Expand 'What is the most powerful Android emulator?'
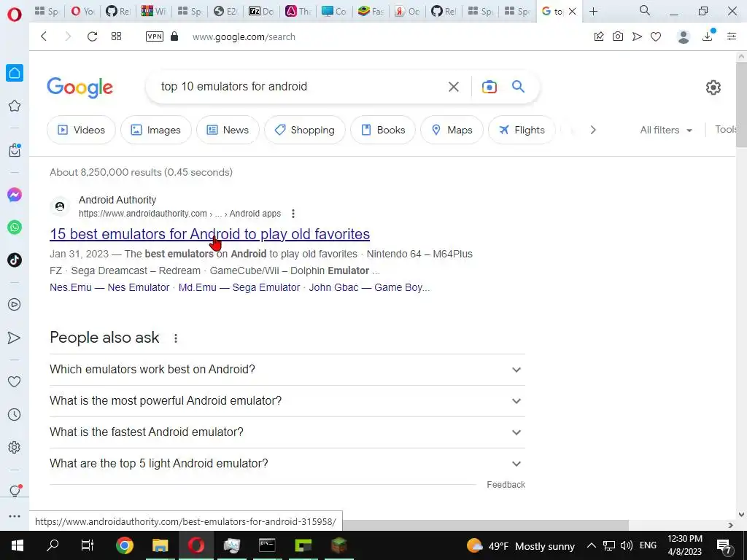This screenshot has width=747, height=560. [287, 401]
